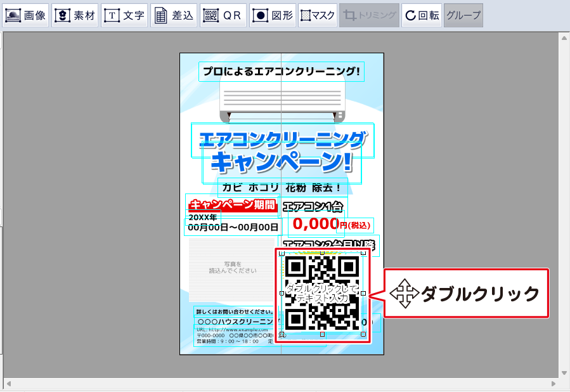The width and height of the screenshot is (570, 392).
Task: Apply the マスク (mask) tool
Action: pyautogui.click(x=318, y=15)
